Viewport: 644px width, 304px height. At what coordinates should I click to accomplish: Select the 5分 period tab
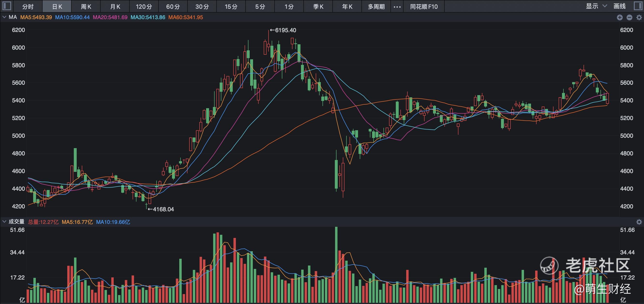pyautogui.click(x=260, y=7)
